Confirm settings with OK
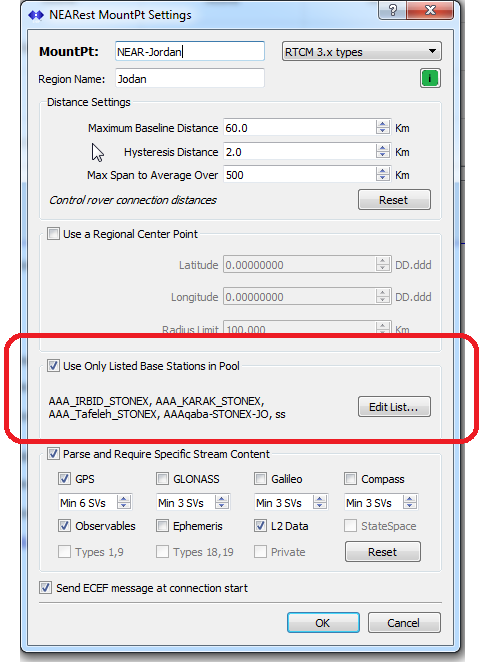485x662 pixels. (x=323, y=623)
